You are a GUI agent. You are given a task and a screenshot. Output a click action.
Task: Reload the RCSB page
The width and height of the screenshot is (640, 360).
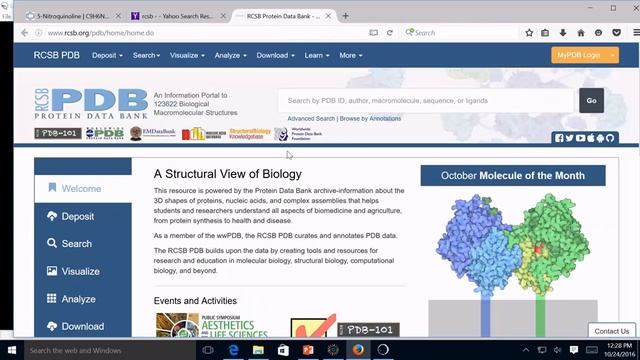(389, 33)
